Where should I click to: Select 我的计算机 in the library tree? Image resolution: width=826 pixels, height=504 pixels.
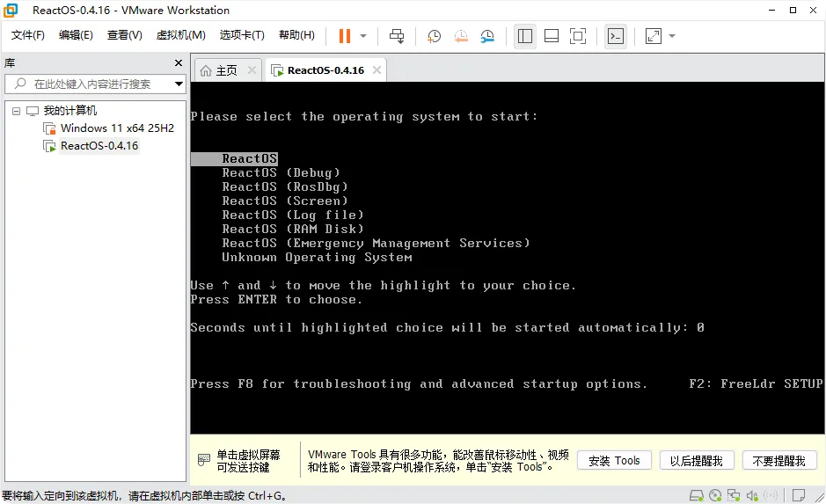(x=70, y=111)
